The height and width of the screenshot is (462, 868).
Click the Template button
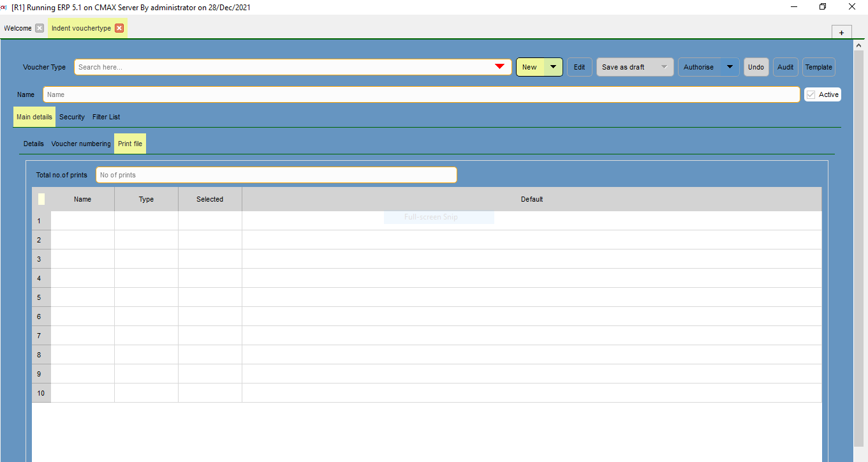[818, 67]
